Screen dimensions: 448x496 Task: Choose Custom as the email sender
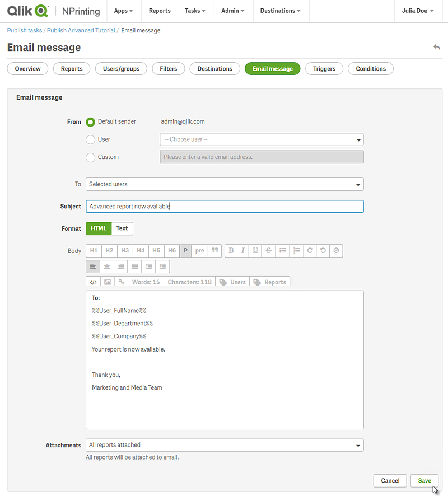click(90, 157)
